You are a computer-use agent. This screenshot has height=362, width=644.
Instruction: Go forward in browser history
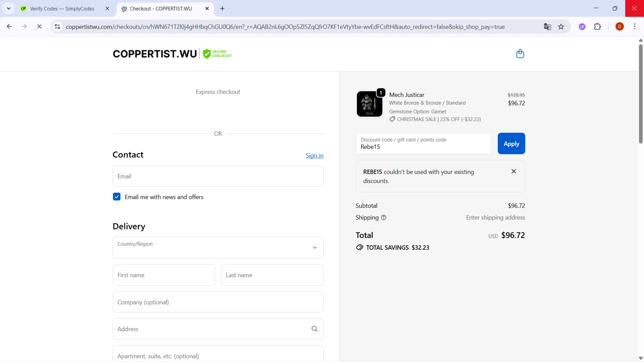24,27
